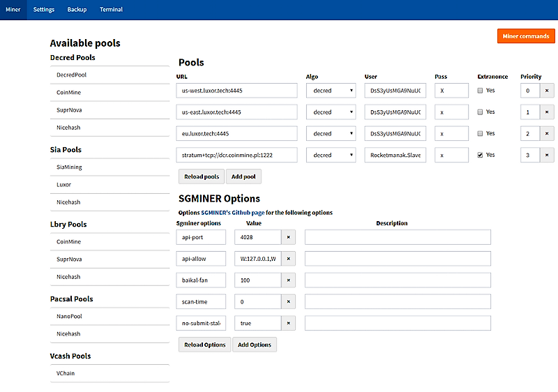558x392 pixels.
Task: Edit Priority field showing 3
Action: coord(530,155)
